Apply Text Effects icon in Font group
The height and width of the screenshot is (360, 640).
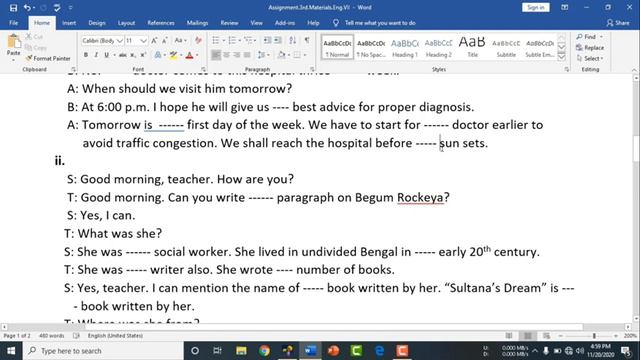click(x=158, y=55)
